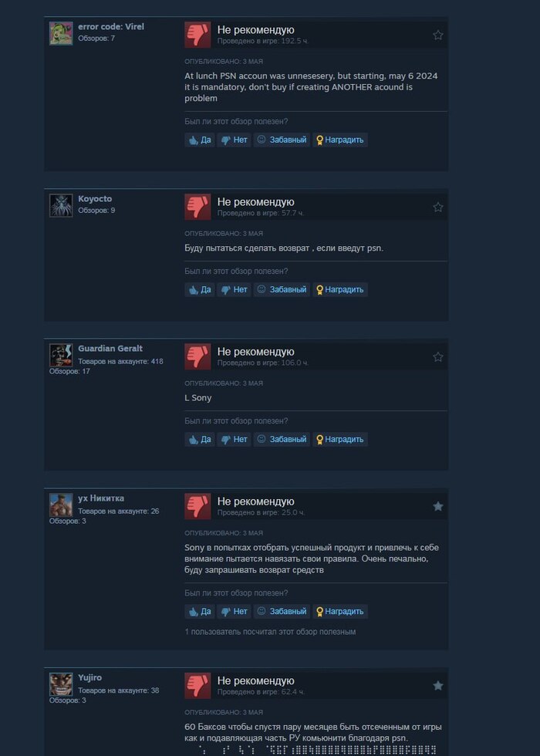This screenshot has width=540, height=756.
Task: Click 'Наградить' on Virel's review
Action: [x=340, y=140]
